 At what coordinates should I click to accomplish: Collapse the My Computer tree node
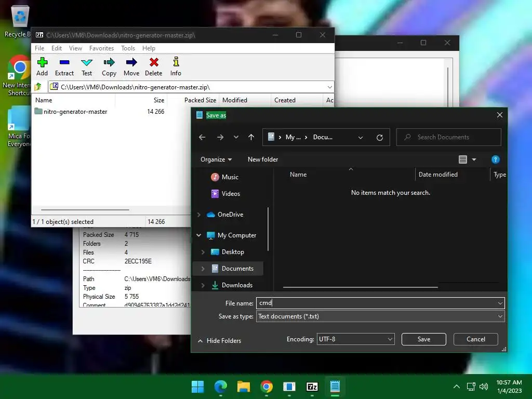(199, 235)
